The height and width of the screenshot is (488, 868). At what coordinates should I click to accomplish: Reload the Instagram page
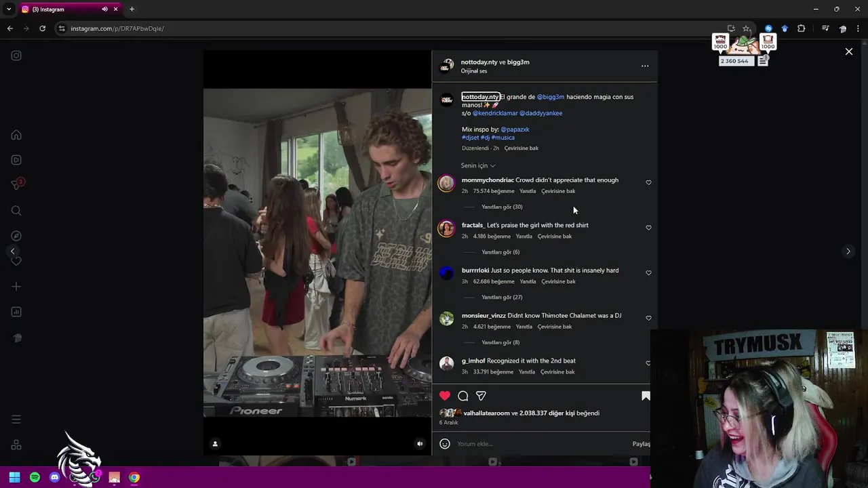(x=42, y=28)
